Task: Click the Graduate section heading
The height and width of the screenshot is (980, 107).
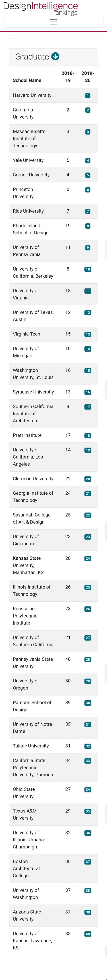Action: [x=32, y=57]
